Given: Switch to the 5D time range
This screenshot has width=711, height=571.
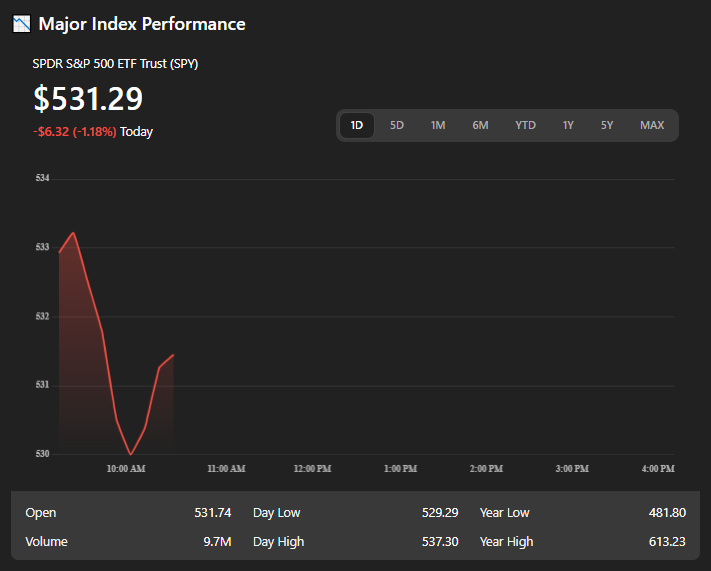Looking at the screenshot, I should click(x=397, y=125).
